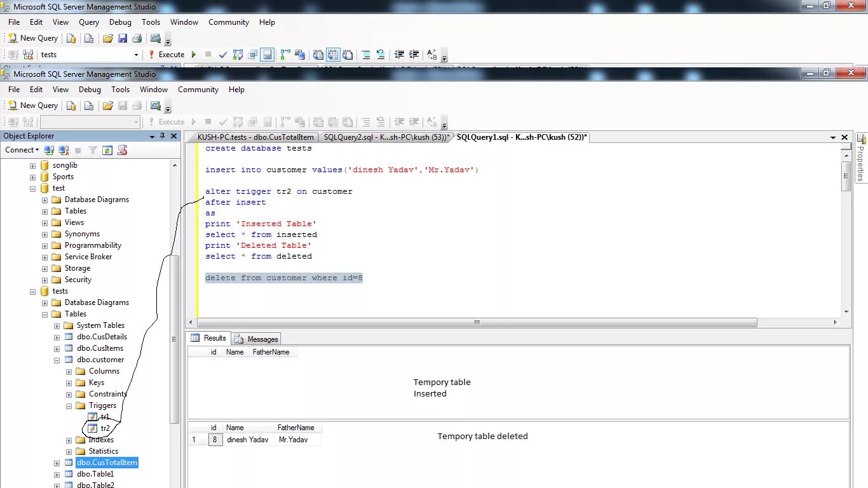Open the Community menu in the front window
The height and width of the screenshot is (488, 868).
coord(198,90)
